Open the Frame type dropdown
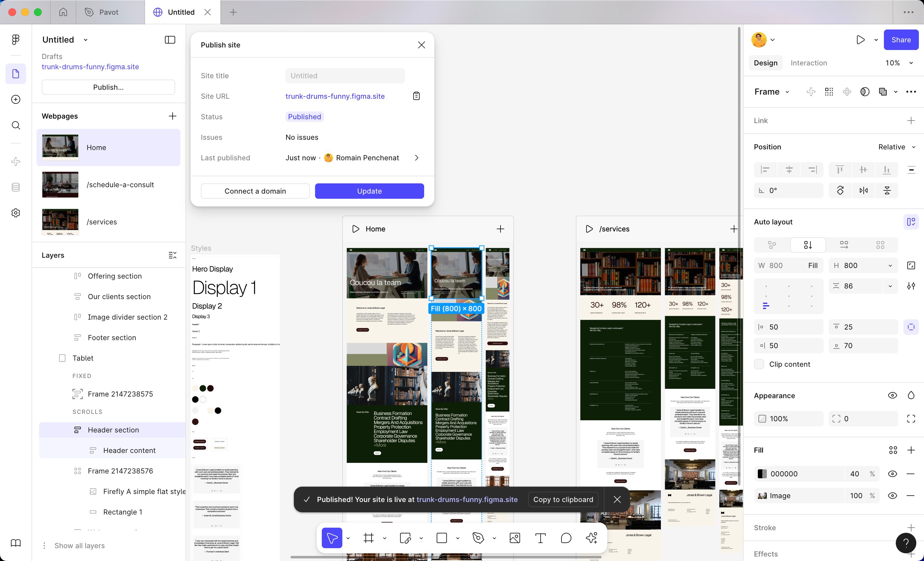Viewport: 924px width, 561px height. tap(787, 92)
